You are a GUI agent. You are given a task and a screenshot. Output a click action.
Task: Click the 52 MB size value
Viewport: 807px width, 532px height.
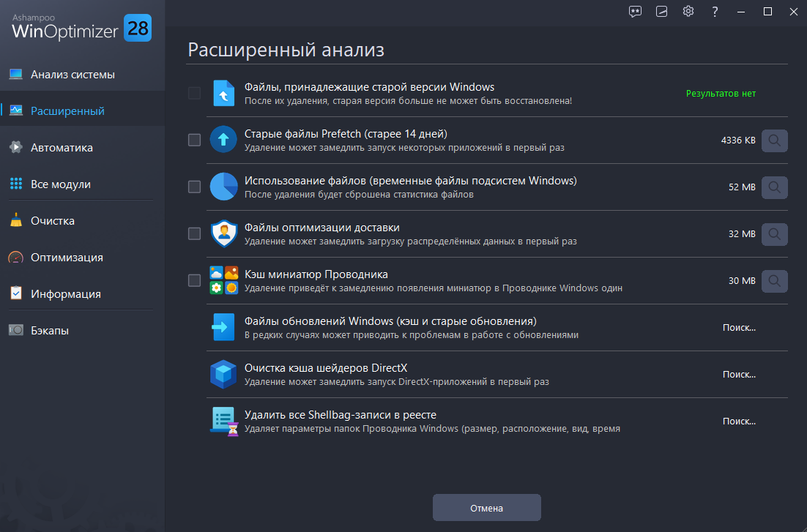click(x=742, y=187)
